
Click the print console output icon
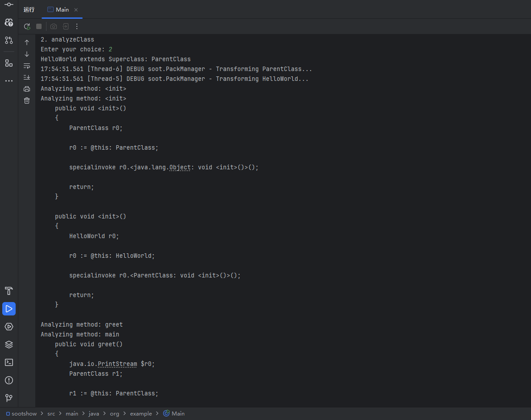[27, 89]
